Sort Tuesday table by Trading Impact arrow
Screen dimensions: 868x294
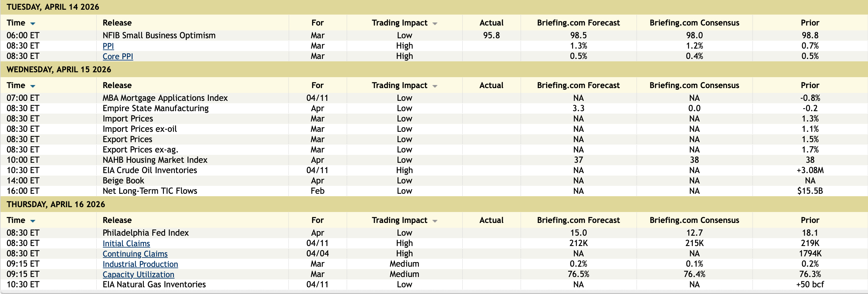(x=435, y=24)
